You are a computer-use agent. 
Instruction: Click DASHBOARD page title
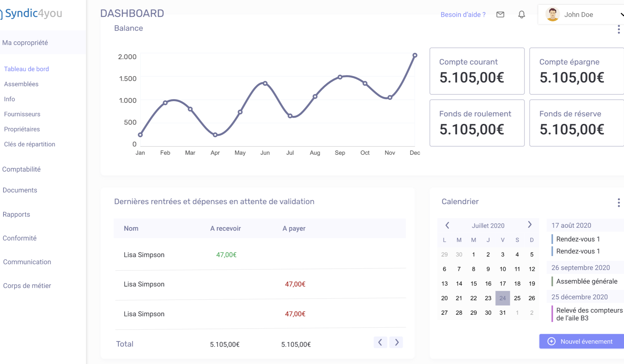pyautogui.click(x=132, y=13)
